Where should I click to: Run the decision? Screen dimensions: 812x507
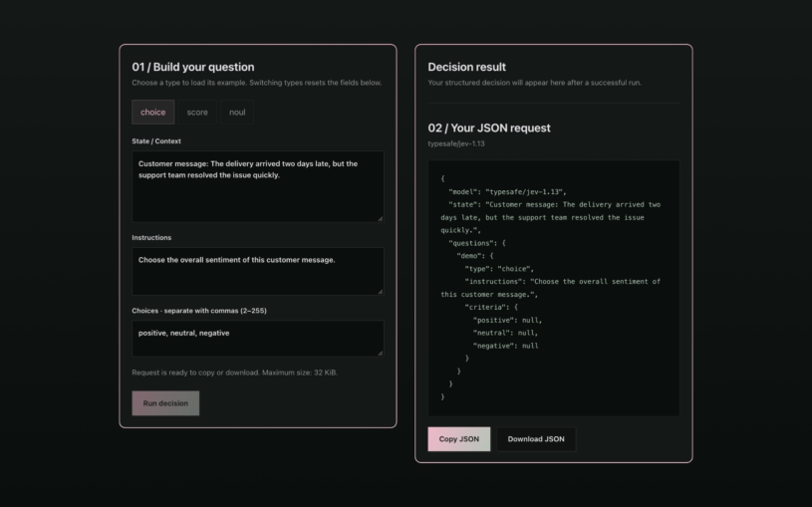click(x=165, y=403)
